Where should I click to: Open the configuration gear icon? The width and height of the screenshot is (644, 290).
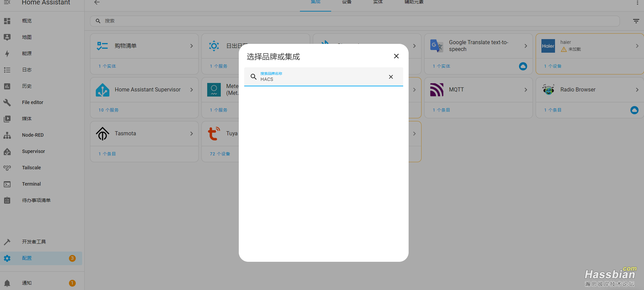pyautogui.click(x=7, y=258)
